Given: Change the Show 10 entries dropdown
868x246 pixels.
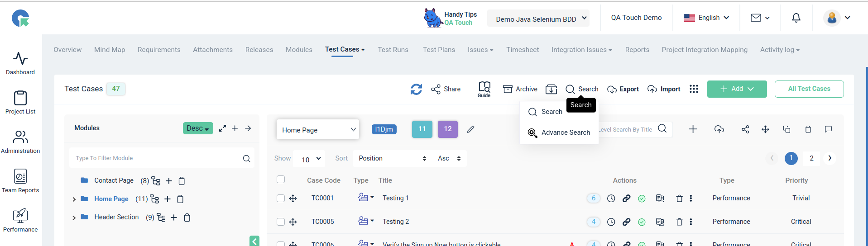Looking at the screenshot, I should click(310, 159).
